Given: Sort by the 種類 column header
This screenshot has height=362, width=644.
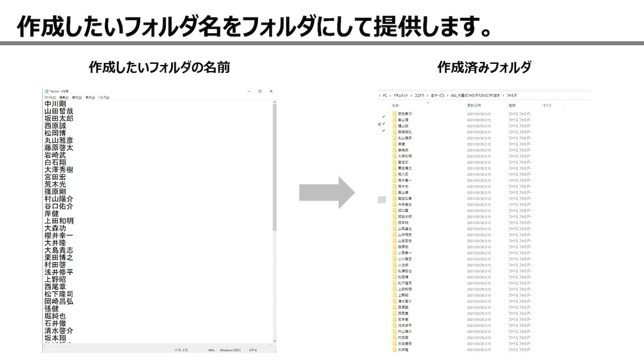Looking at the screenshot, I should click(512, 106).
